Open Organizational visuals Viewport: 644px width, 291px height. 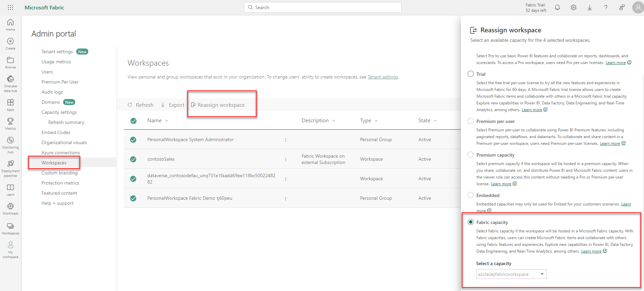64,142
